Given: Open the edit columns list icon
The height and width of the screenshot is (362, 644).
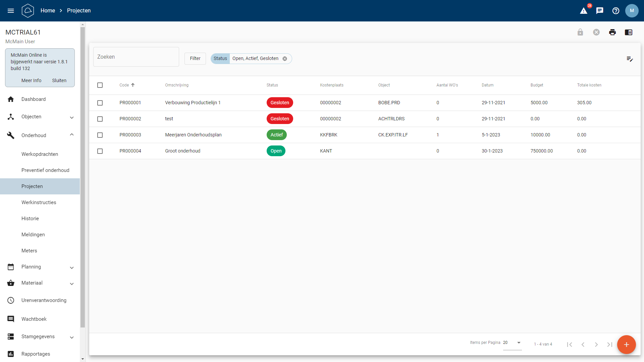Looking at the screenshot, I should coord(630,59).
